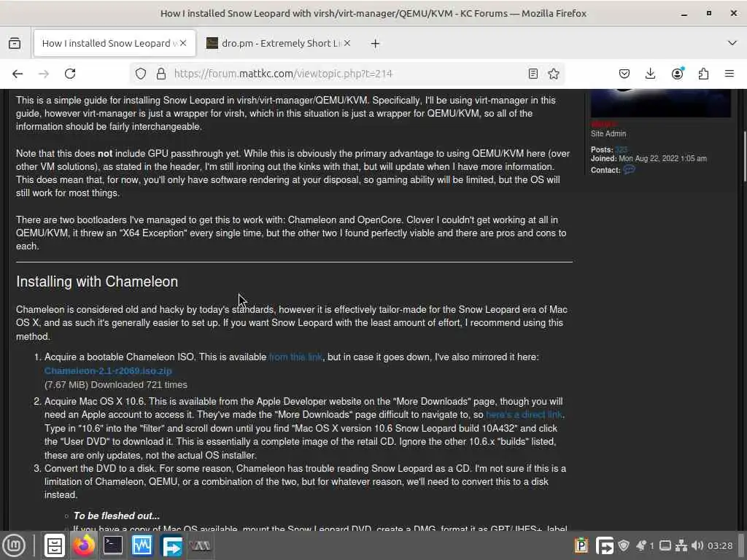Close the Snow Leopard forum tab
This screenshot has width=747, height=560.
[183, 43]
